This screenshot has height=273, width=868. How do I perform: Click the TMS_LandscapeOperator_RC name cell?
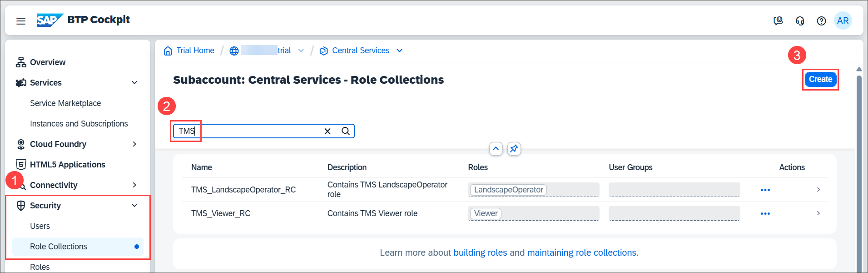click(x=243, y=190)
